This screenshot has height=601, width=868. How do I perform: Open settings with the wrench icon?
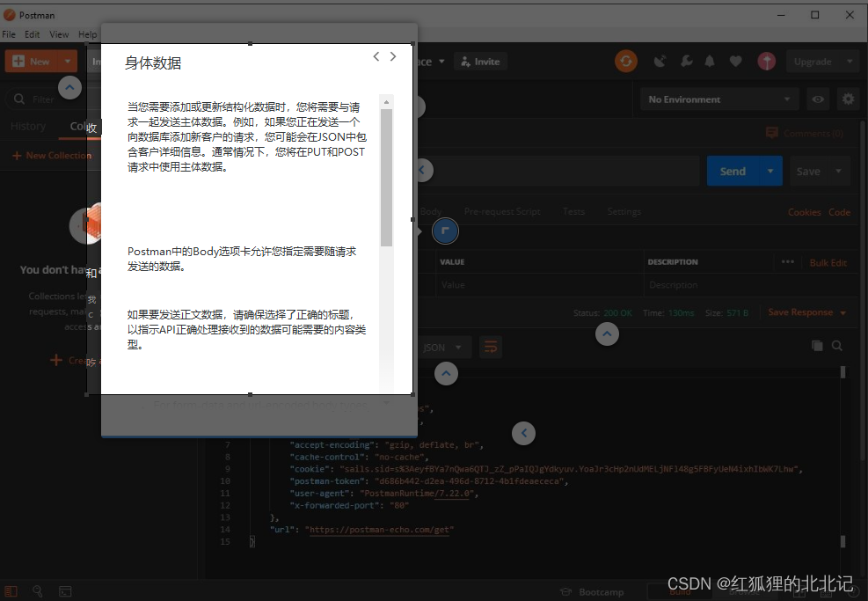pos(687,61)
